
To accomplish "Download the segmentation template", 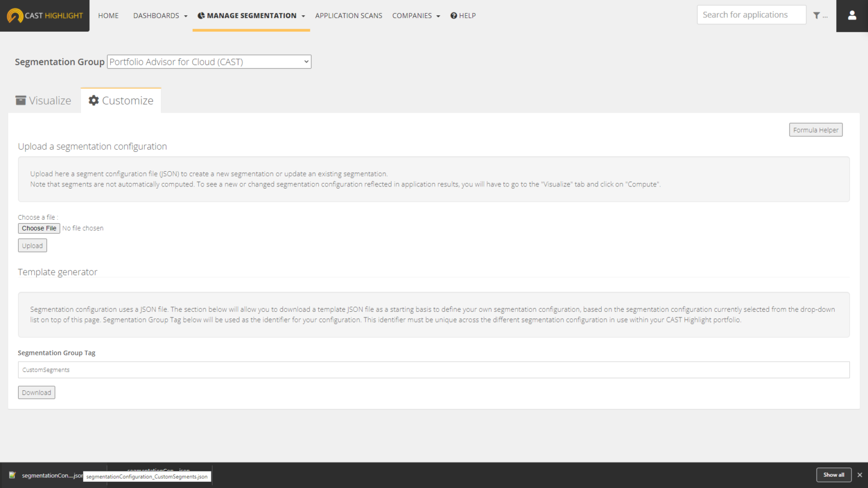I will (x=36, y=392).
